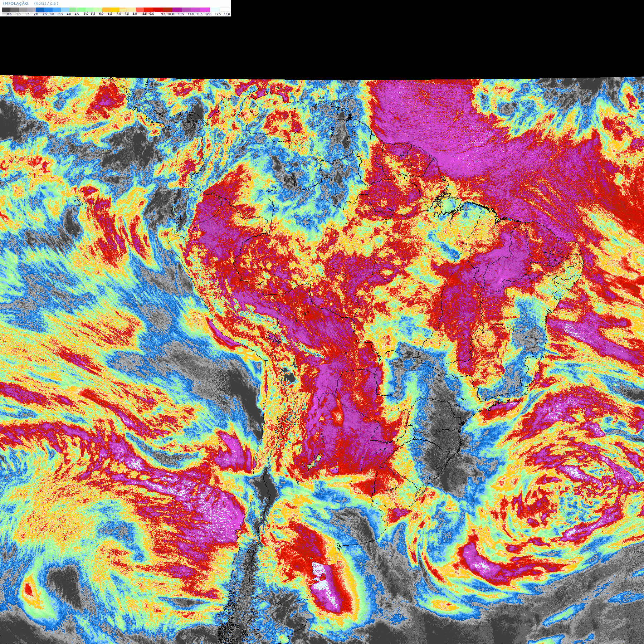This screenshot has width=644, height=644.
Task: Select the white swatch above 13.0
Action: [225, 10]
